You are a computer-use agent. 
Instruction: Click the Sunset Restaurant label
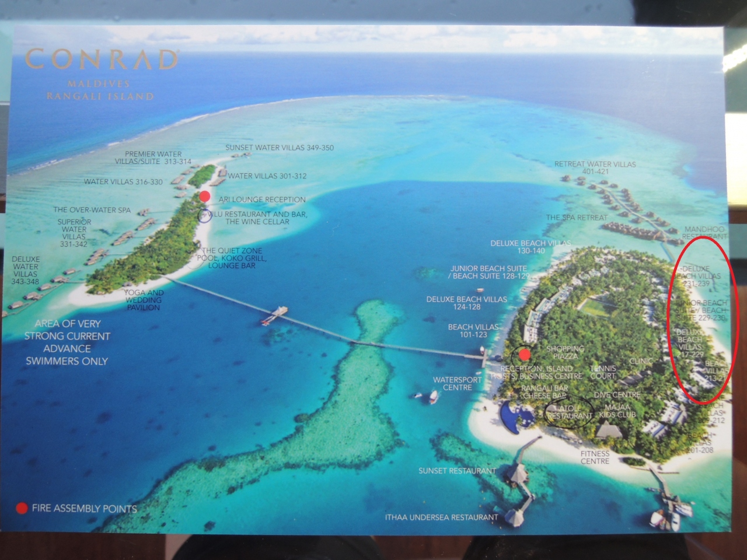(x=457, y=470)
